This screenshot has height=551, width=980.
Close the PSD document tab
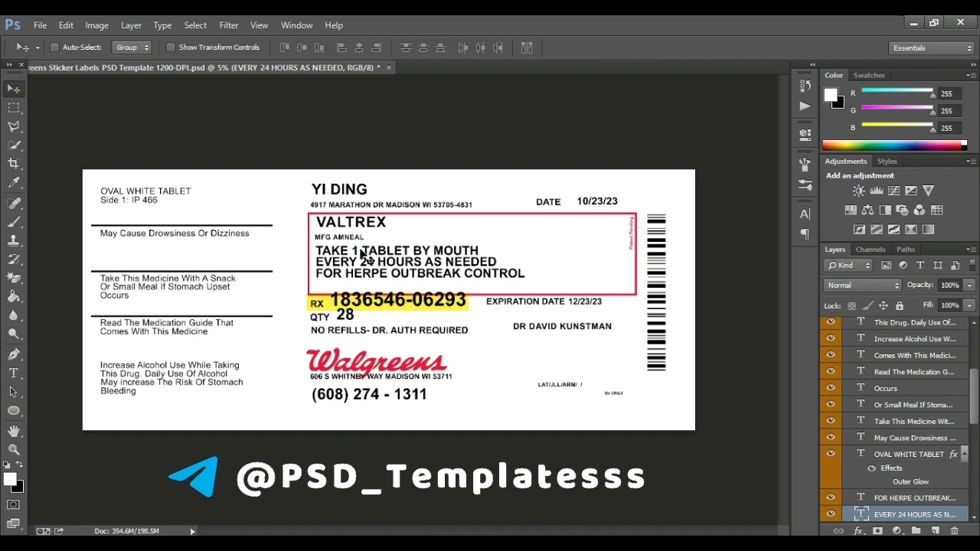[x=388, y=67]
